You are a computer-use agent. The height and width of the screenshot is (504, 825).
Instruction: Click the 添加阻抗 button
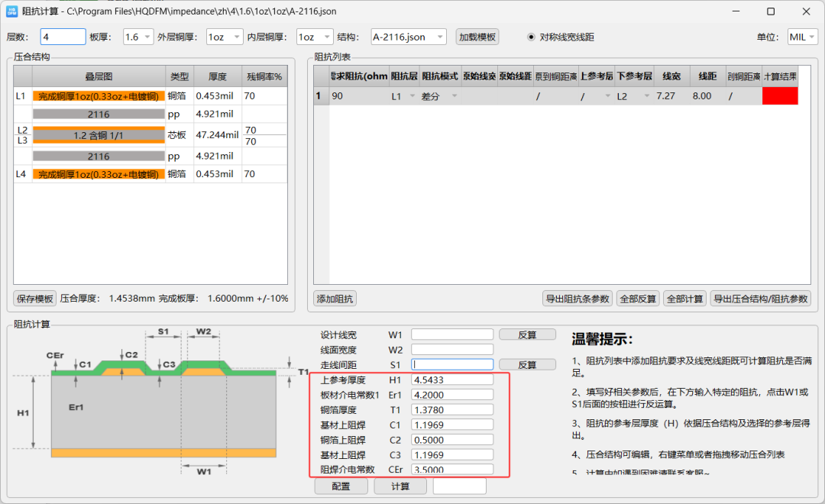point(335,299)
